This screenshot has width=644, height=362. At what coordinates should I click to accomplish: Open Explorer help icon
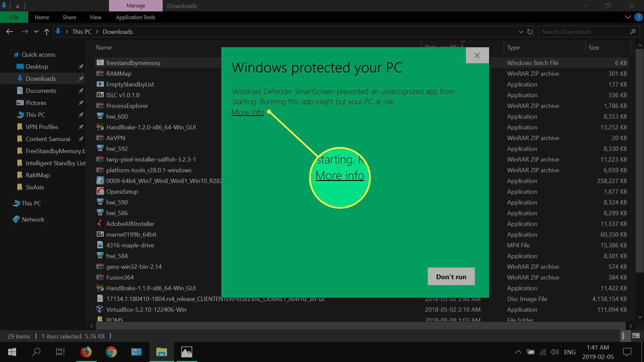click(x=638, y=17)
